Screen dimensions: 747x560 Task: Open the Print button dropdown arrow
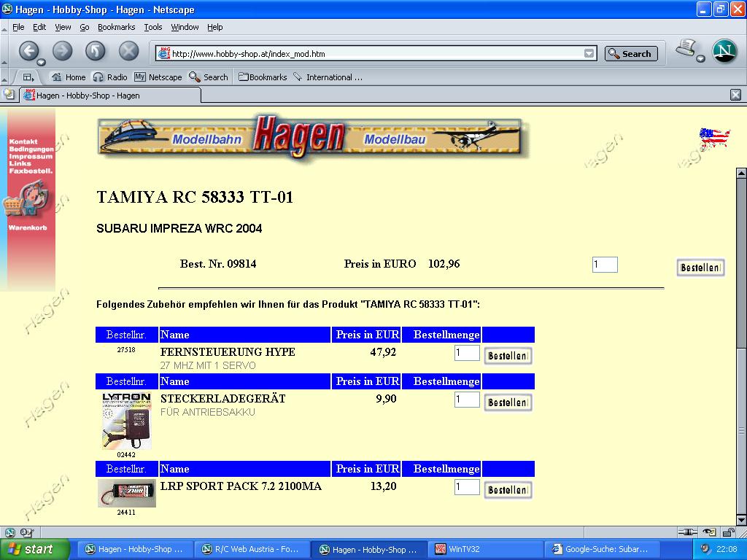[x=700, y=58]
